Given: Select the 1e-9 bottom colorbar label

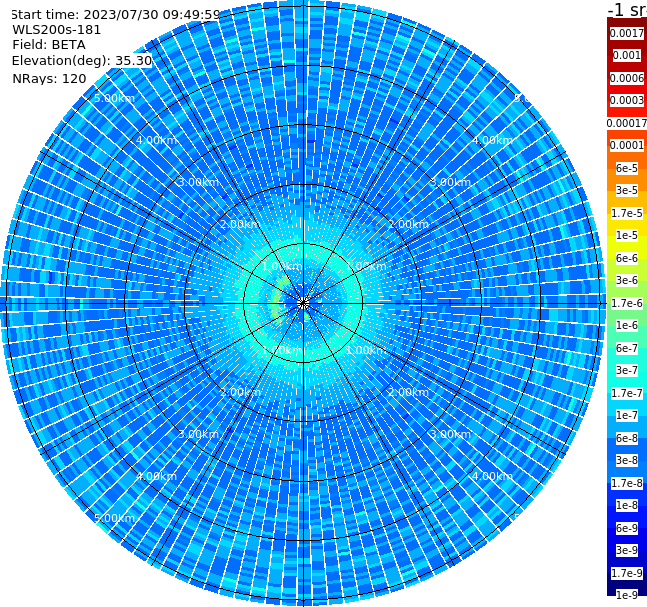Looking at the screenshot, I should [x=627, y=595].
